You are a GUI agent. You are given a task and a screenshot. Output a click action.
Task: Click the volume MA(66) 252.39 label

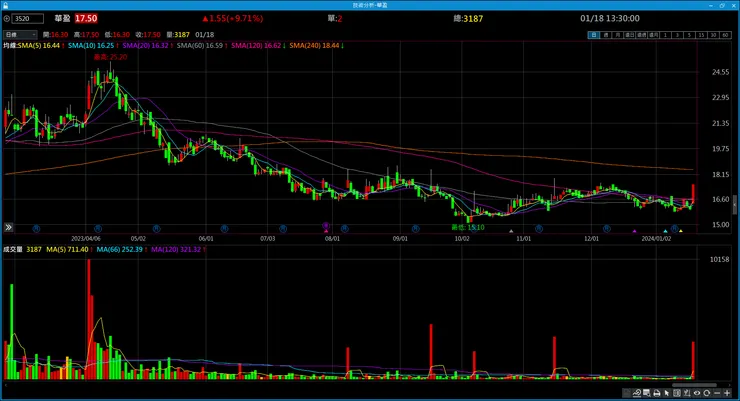(119, 250)
